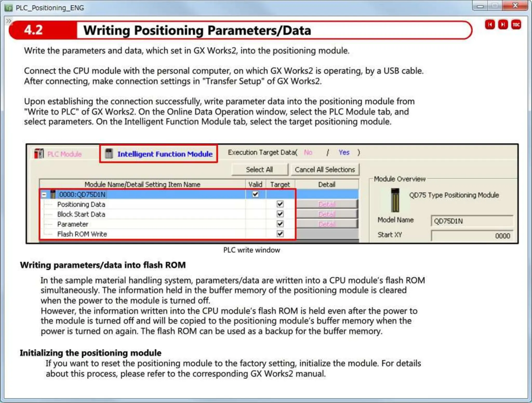Image resolution: width=532 pixels, height=403 pixels.
Task: Collapse the 0000:QD75D1N tree node
Action: point(44,194)
